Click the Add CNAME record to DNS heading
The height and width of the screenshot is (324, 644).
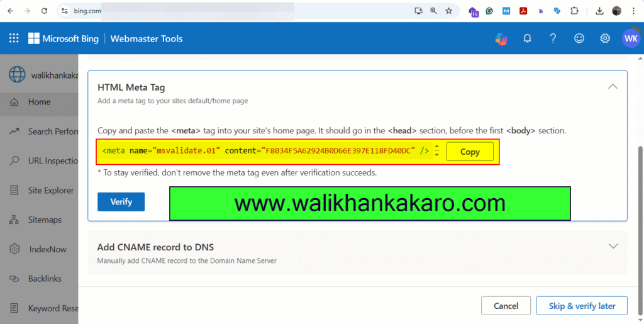[x=155, y=247]
